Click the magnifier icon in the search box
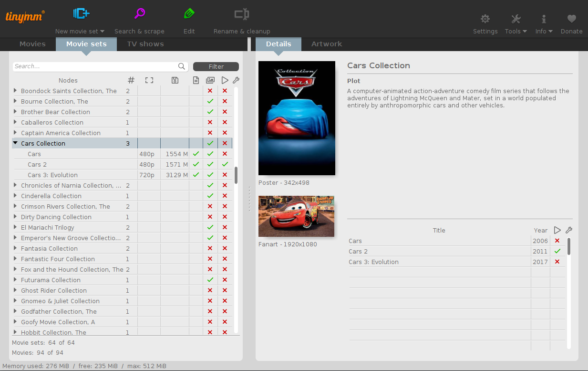This screenshot has width=588, height=371. [182, 66]
